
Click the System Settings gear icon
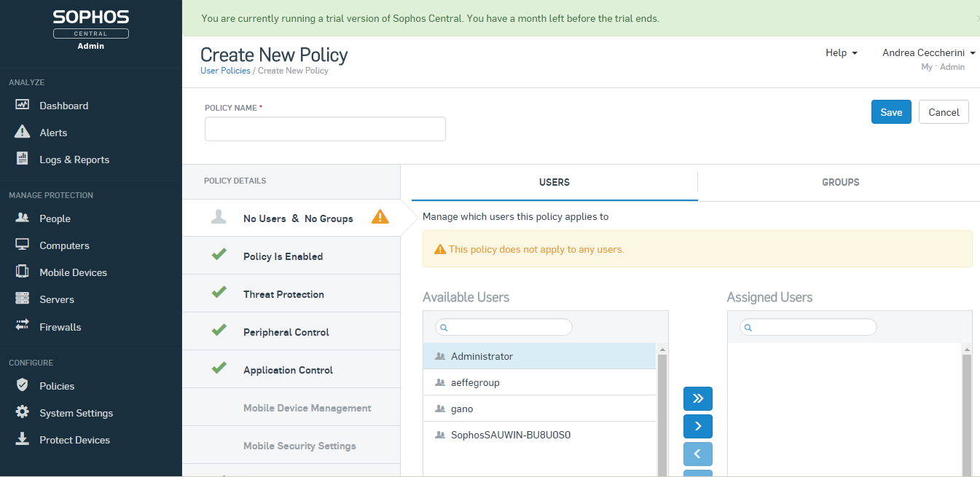22,411
